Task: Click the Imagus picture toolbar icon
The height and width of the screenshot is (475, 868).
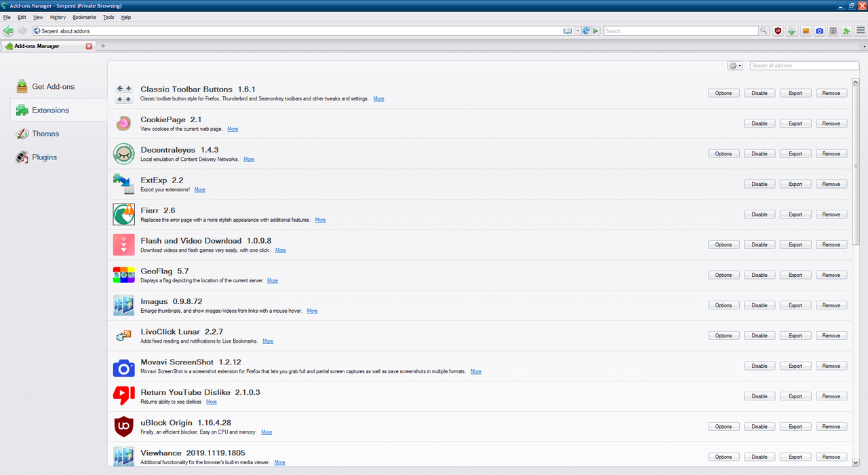Action: pyautogui.click(x=806, y=31)
